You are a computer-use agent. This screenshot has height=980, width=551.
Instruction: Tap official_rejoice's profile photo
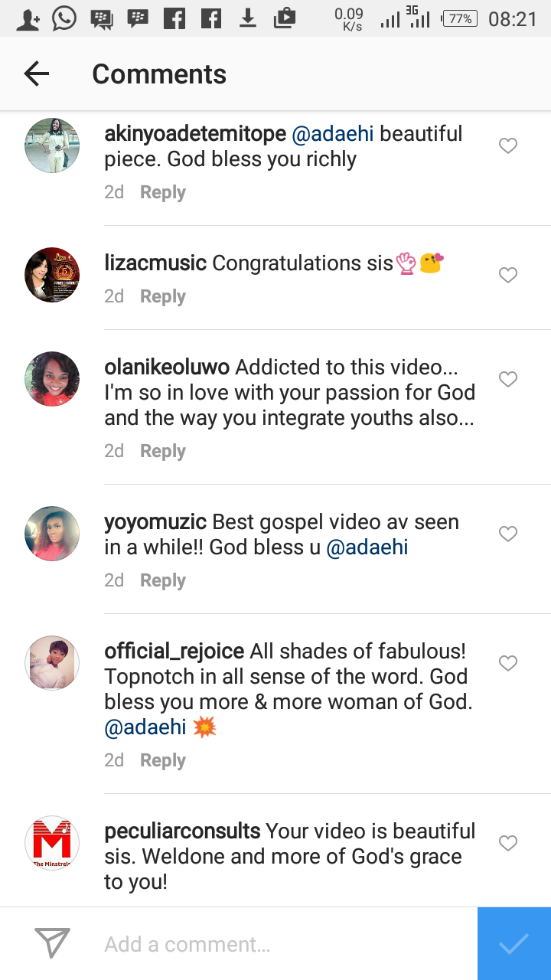(52, 663)
